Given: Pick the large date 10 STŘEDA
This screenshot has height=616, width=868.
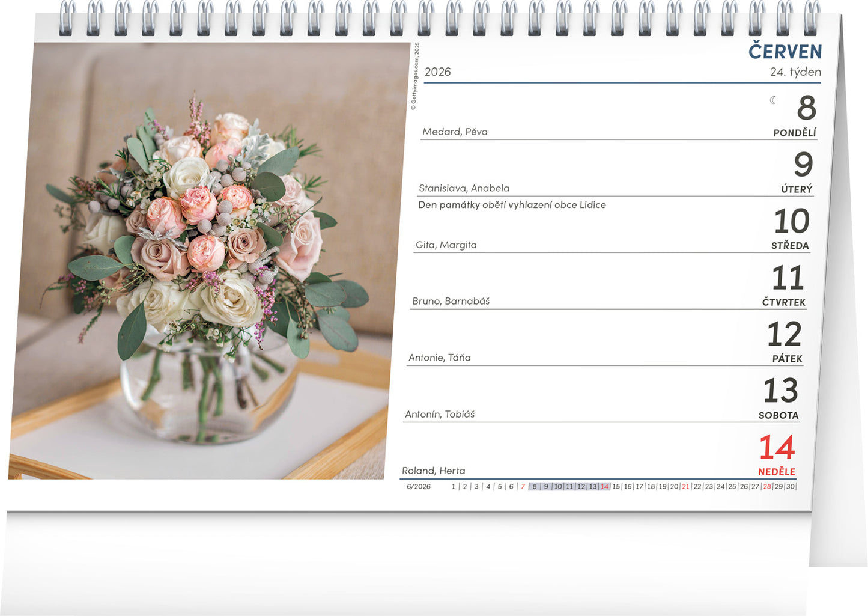Looking at the screenshot, I should tap(791, 221).
